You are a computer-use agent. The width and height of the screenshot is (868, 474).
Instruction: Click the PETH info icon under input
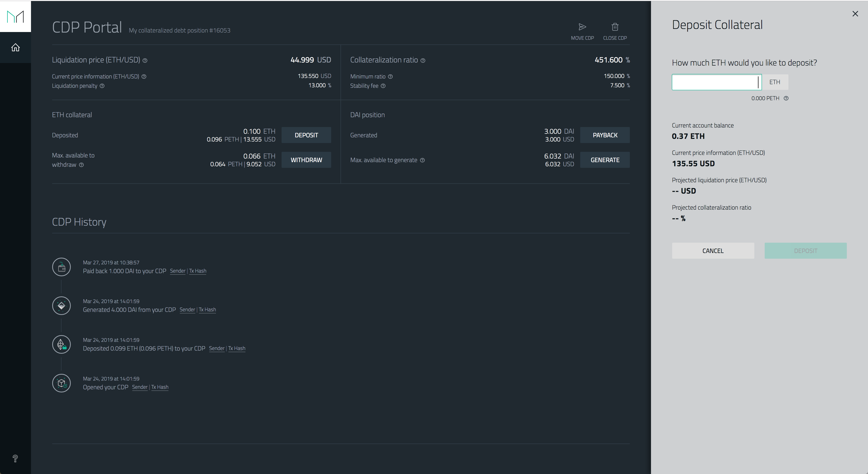coord(786,98)
